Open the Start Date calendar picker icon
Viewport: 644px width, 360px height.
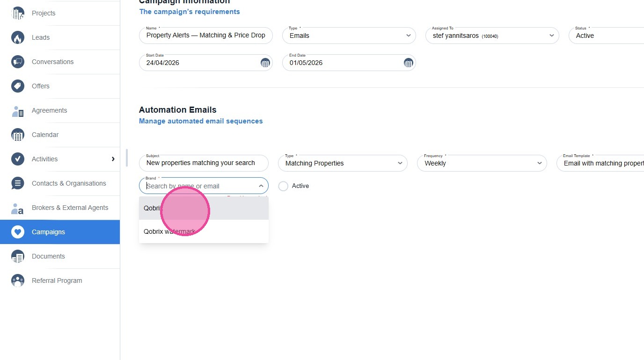pyautogui.click(x=265, y=63)
